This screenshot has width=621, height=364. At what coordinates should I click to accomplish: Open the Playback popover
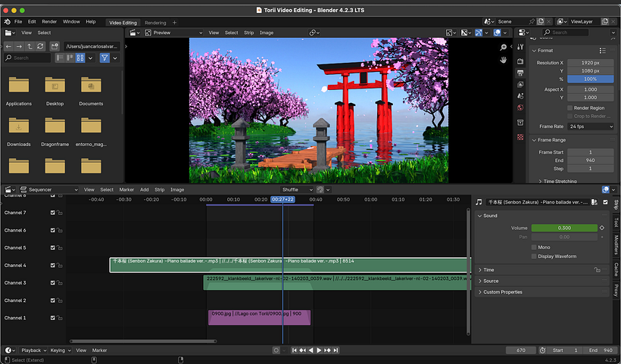click(x=33, y=350)
